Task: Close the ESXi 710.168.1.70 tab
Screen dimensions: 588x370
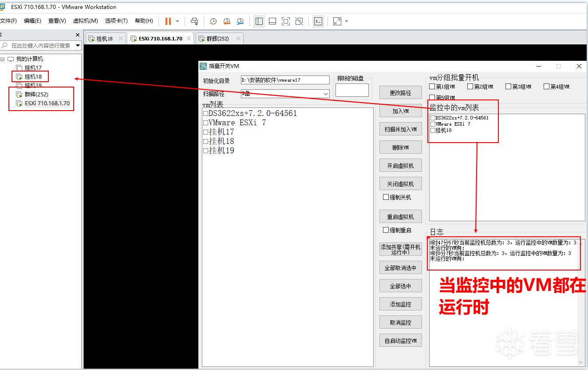Action: [189, 39]
